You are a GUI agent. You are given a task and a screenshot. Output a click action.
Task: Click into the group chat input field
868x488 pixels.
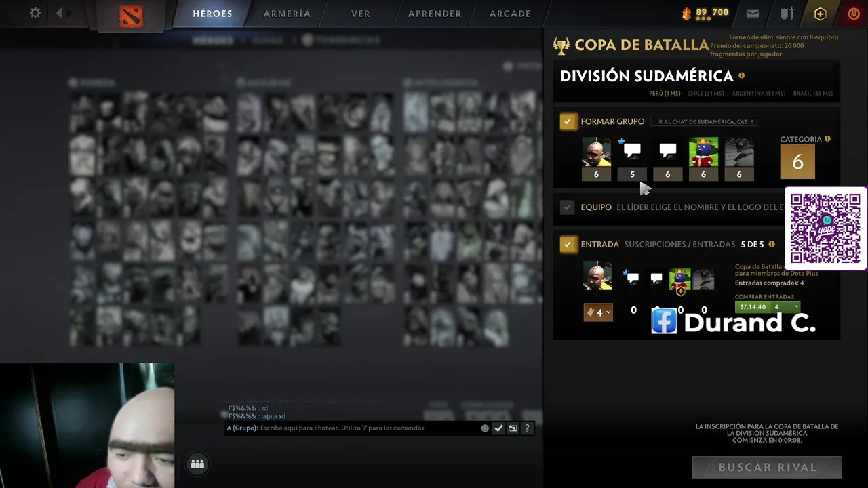click(368, 428)
